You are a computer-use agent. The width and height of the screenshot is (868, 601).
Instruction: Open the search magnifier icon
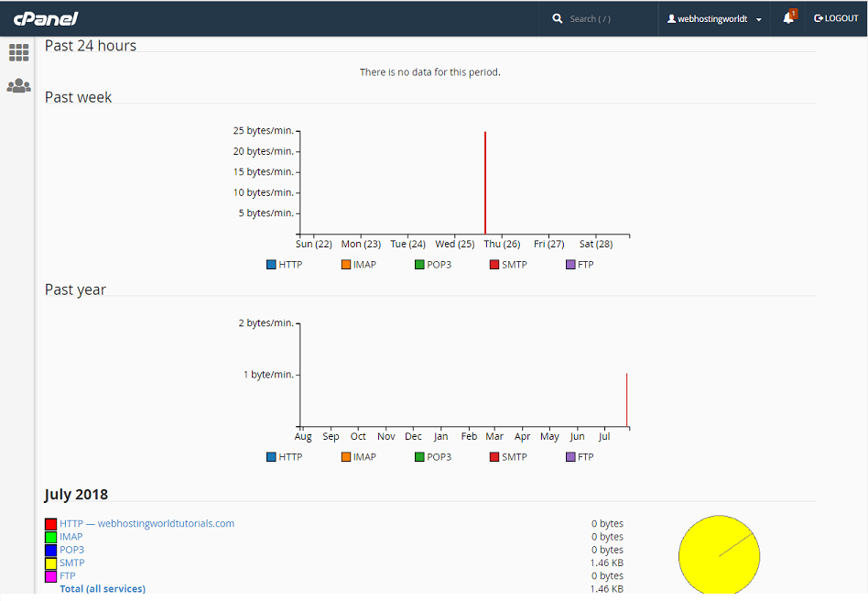pyautogui.click(x=558, y=17)
